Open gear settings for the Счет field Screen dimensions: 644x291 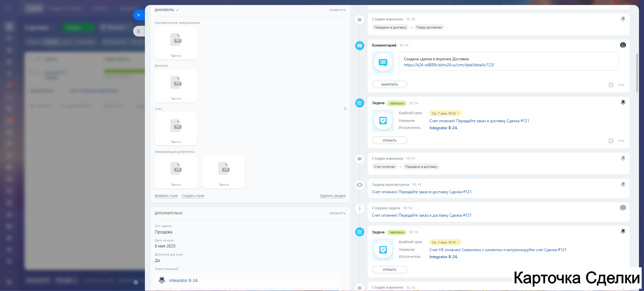coord(345,108)
